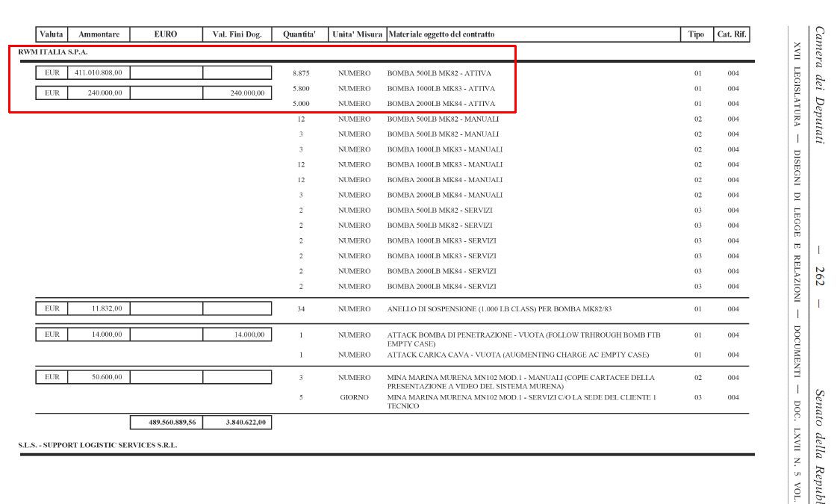Select the 'Camera dei Deputati' margin heading
Screen dimensions: 840x504
tap(820, 84)
